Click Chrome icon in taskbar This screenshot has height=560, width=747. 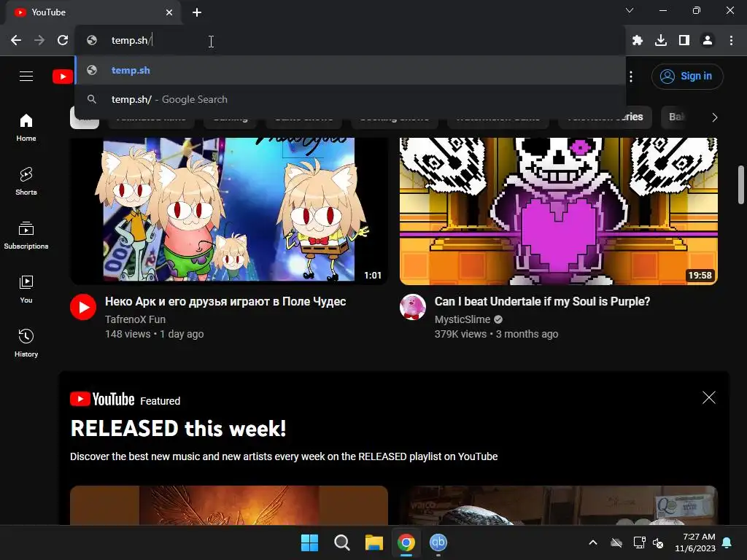coord(406,542)
